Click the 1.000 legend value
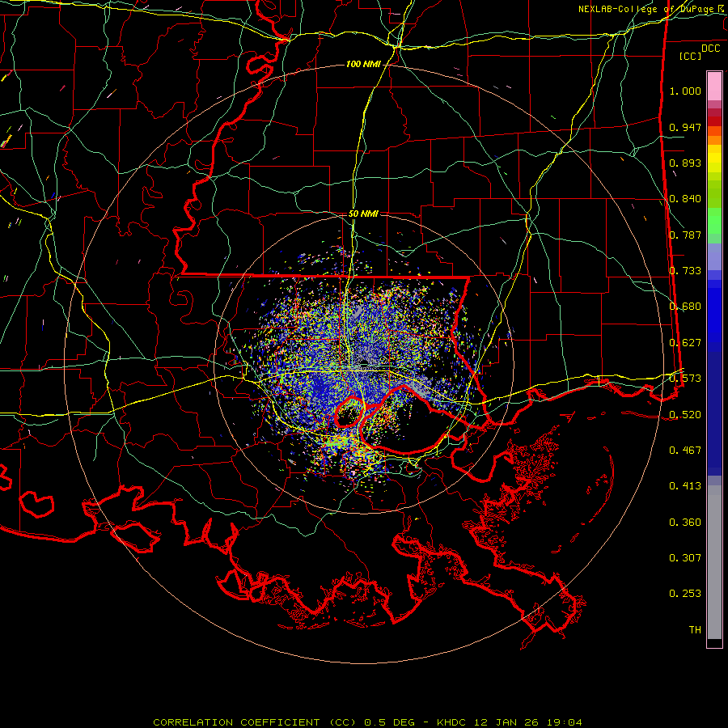728x728 pixels. (685, 91)
